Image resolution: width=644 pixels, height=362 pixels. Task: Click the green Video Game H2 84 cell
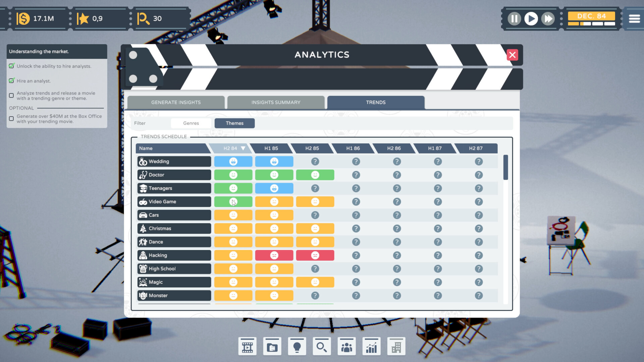(233, 202)
